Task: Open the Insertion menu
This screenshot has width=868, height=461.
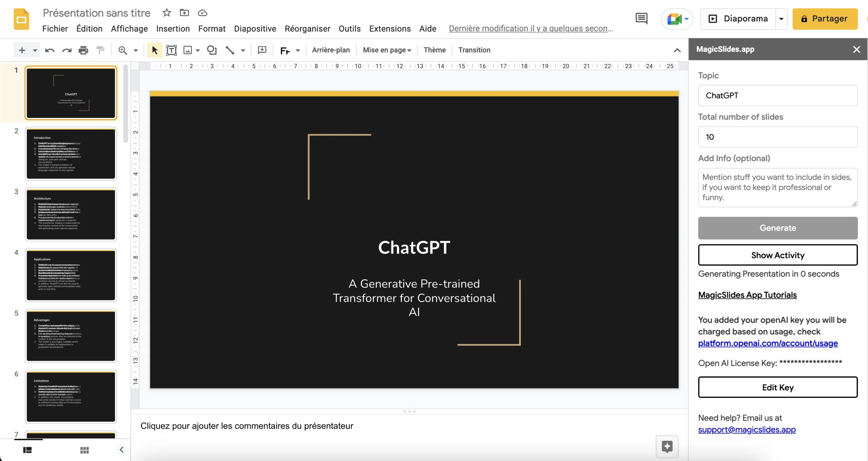Action: [x=173, y=29]
